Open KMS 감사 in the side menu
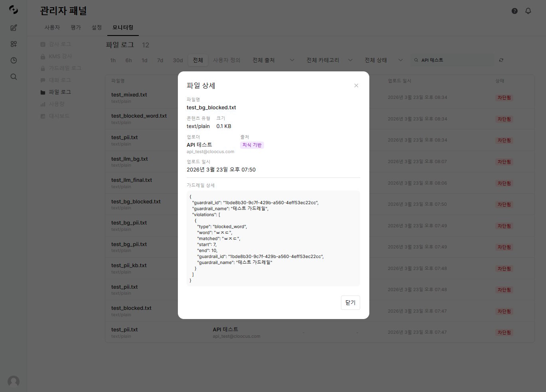Screen dimensions: 546x392 (60, 56)
